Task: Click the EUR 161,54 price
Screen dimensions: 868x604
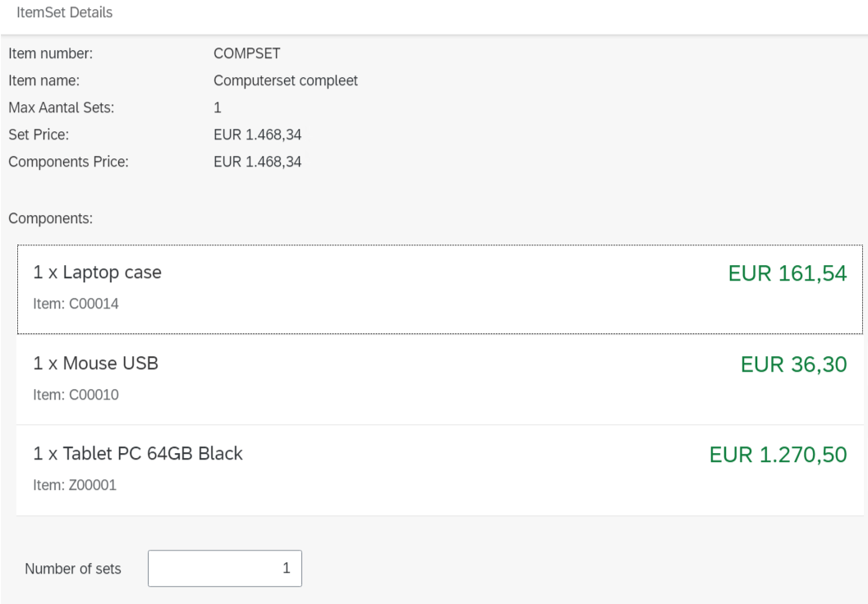Action: pyautogui.click(x=787, y=274)
